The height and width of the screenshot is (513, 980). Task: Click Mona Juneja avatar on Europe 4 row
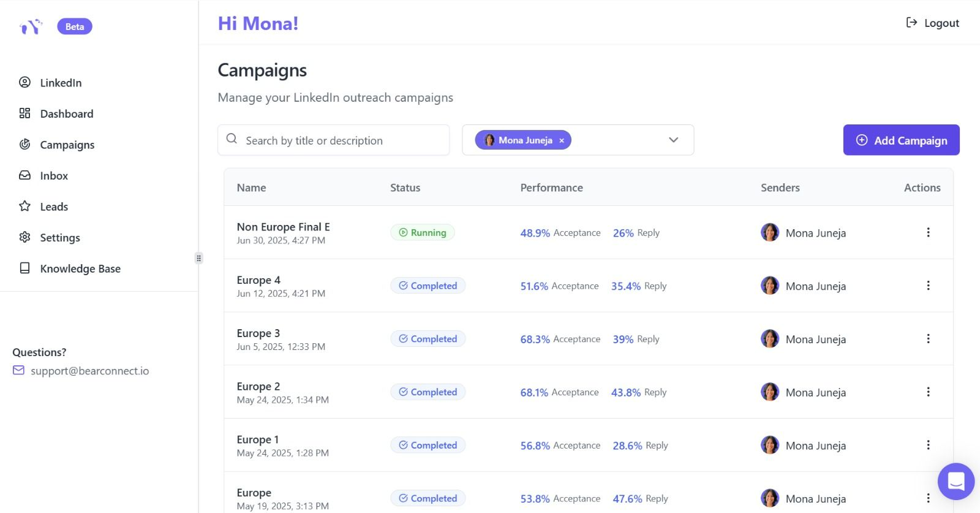(770, 286)
